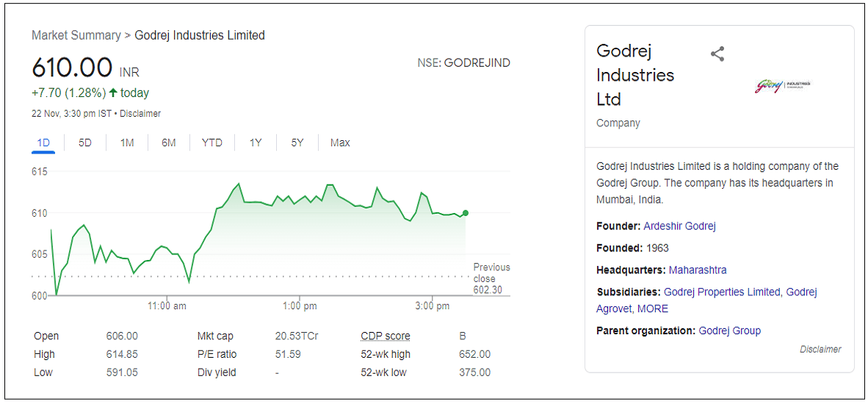Click the Godrej Industries Ltd panel title
This screenshot has width=868, height=404.
[x=635, y=75]
